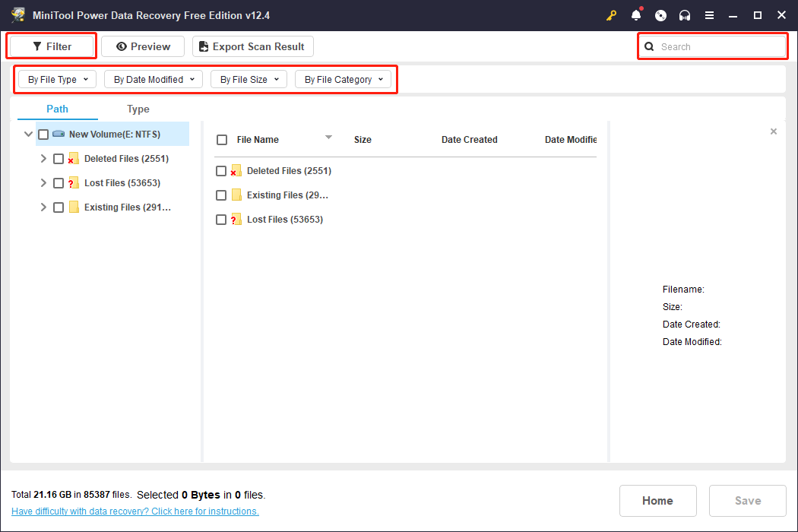Click Lost Files folder icon in file list
The width and height of the screenshot is (798, 532).
236,220
